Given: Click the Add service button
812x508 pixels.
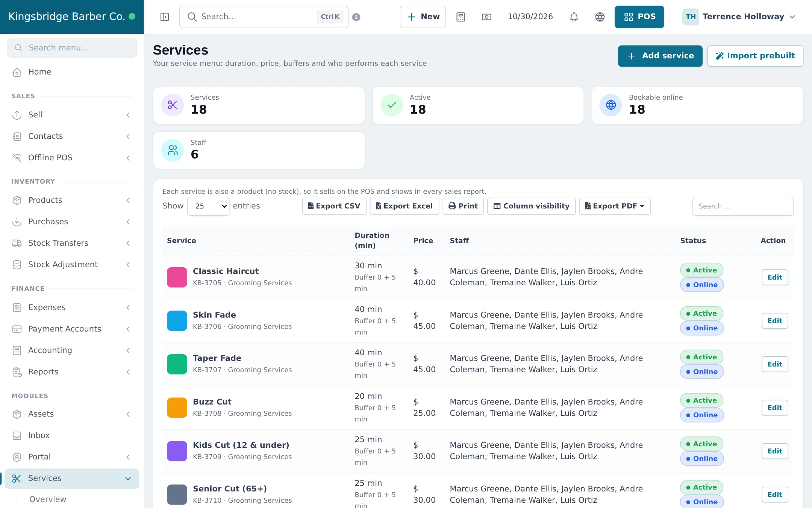Looking at the screenshot, I should [660, 56].
